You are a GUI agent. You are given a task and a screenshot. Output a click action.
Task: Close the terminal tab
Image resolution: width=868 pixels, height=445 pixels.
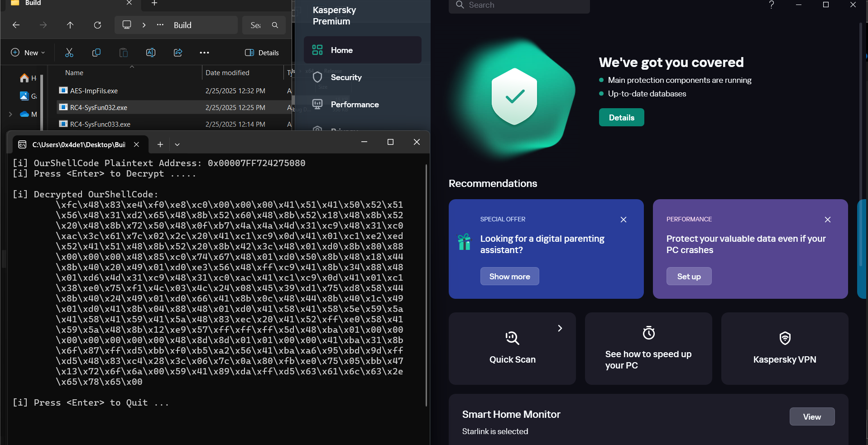(136, 144)
